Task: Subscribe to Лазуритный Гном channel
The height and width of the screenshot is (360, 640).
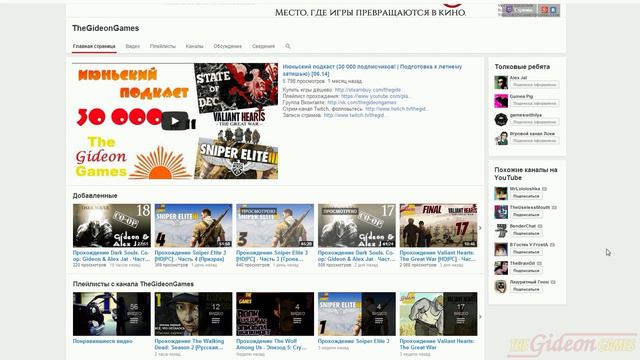Action: pos(526,289)
